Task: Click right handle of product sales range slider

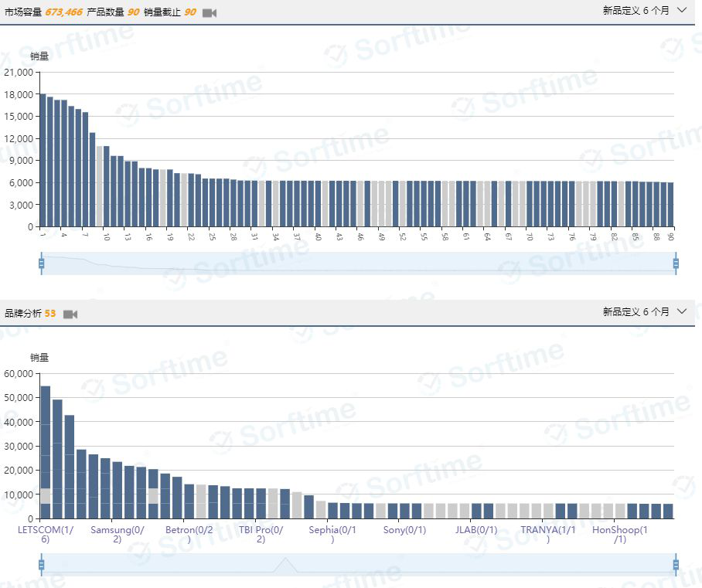Action: coord(676,264)
